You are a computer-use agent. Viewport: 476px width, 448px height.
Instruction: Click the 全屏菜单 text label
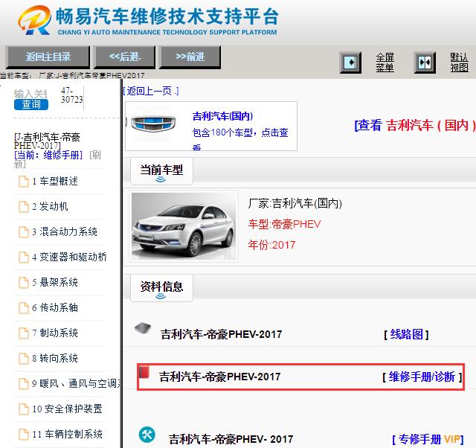point(385,63)
